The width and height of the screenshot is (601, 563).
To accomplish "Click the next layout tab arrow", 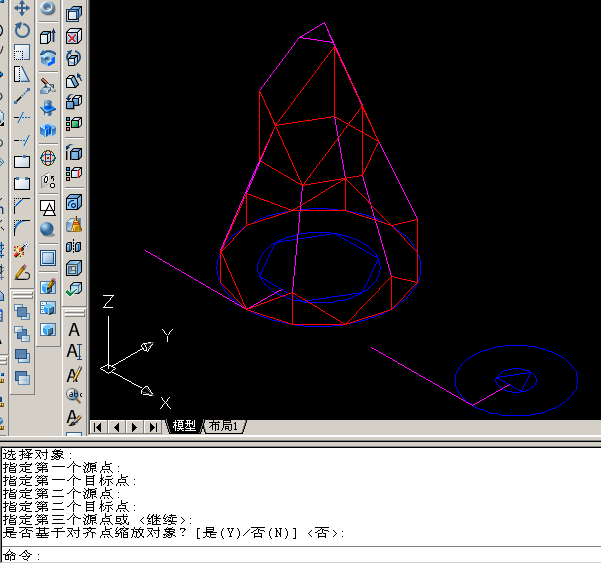I will tap(135, 427).
